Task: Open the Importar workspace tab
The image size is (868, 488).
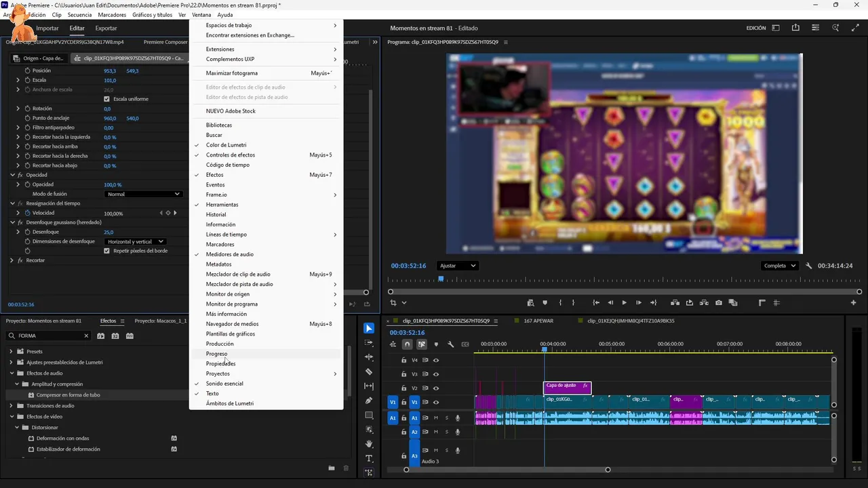Action: click(x=47, y=28)
